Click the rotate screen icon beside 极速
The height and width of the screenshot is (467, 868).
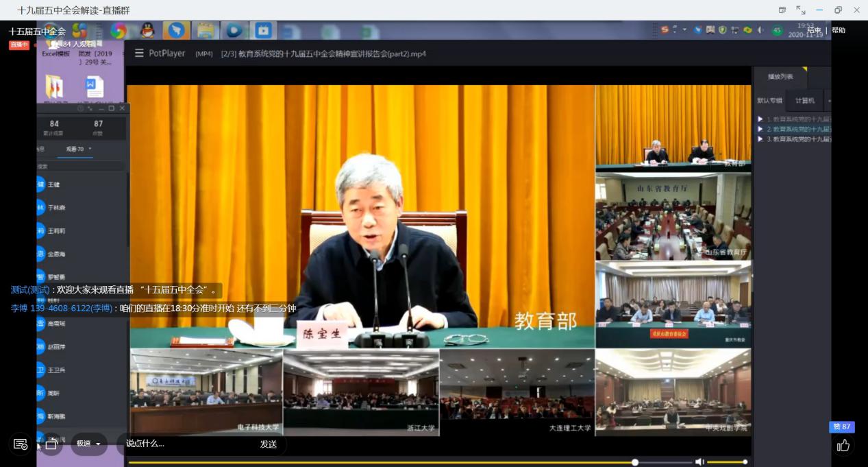[51, 444]
